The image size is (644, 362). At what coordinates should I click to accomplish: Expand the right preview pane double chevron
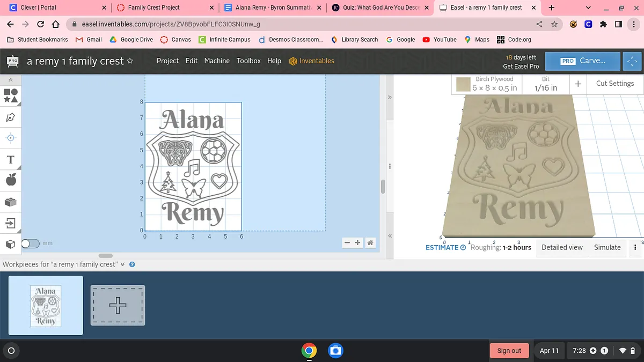pos(390,98)
